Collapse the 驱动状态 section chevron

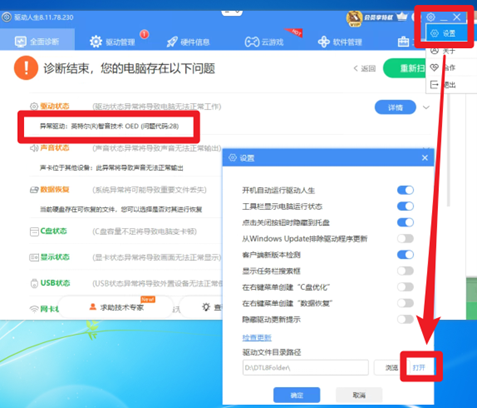point(426,107)
